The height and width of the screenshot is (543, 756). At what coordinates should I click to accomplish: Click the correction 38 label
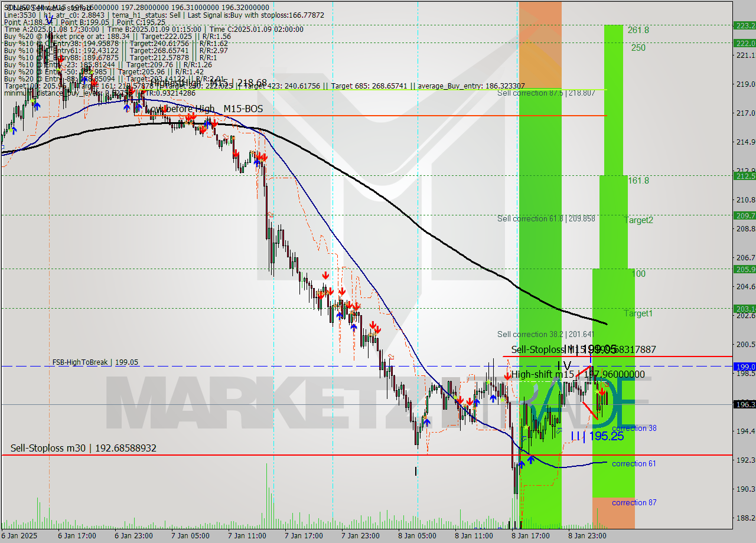coord(634,428)
